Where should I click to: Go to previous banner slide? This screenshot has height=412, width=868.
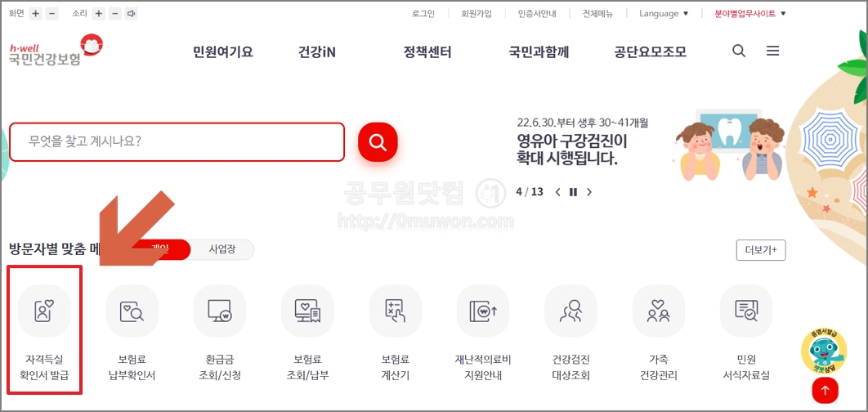click(x=557, y=192)
